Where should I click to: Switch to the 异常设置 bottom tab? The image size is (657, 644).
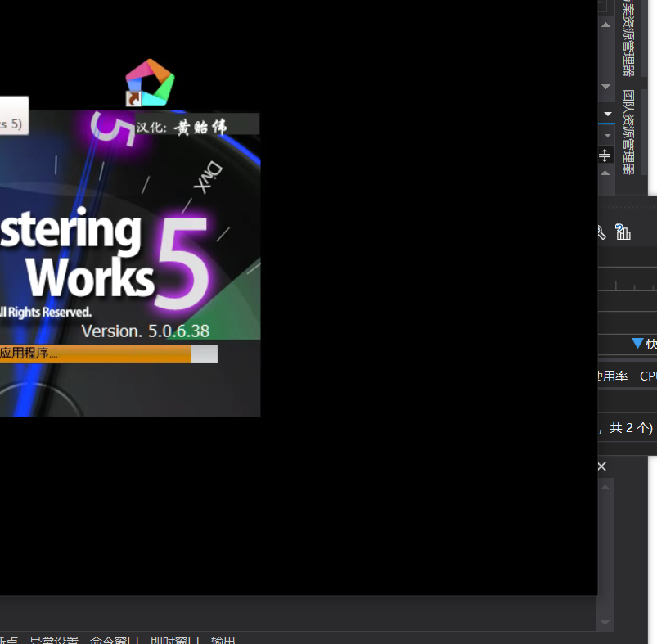coord(54,640)
